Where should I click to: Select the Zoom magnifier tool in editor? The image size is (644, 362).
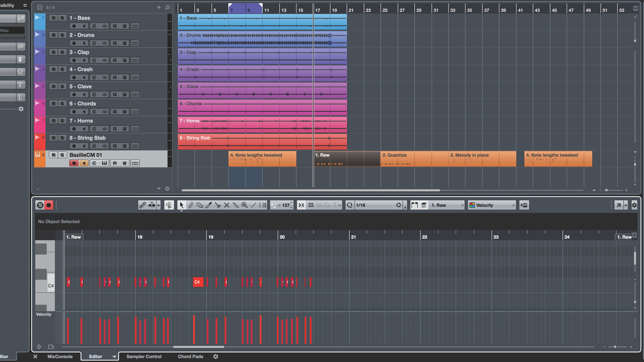244,205
